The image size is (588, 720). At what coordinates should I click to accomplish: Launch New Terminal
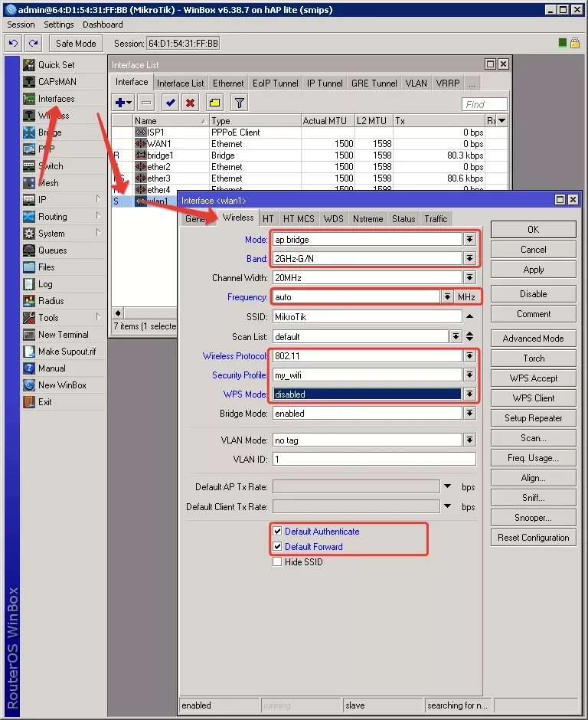(x=64, y=334)
